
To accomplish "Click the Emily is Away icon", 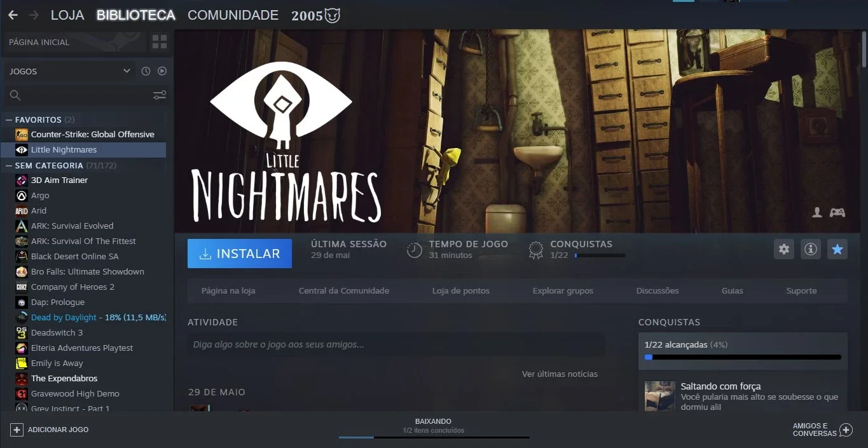I will (x=22, y=363).
